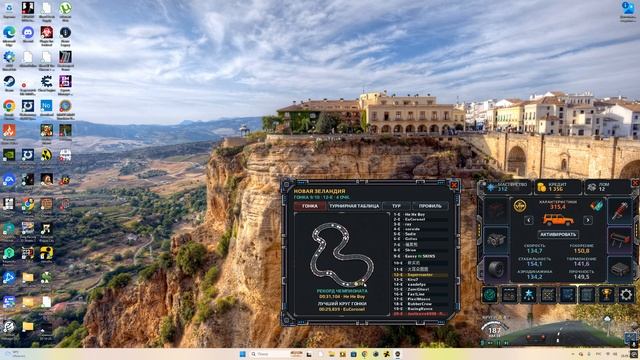Click the СКОРОСТЬ value 134,7
This screenshot has width=640, height=360.
pos(534,251)
